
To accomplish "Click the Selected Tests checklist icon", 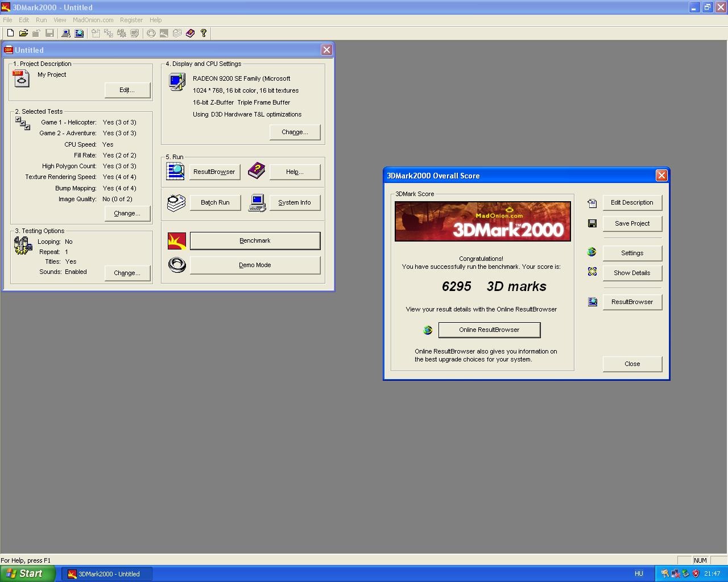I will click(23, 123).
